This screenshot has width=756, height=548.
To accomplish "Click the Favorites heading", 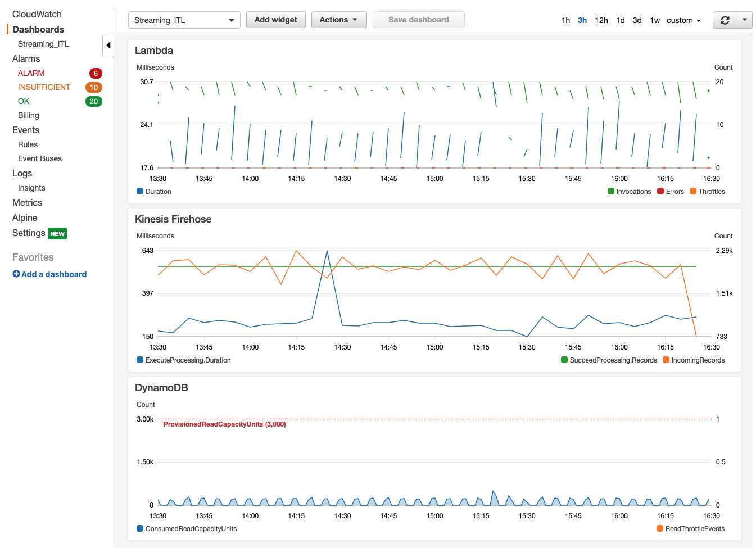I will coord(33,257).
